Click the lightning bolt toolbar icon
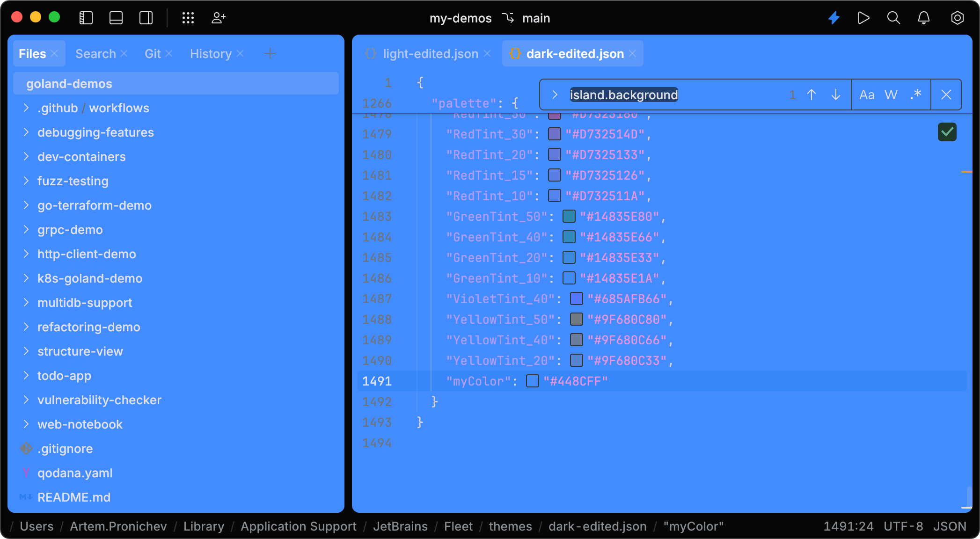980x539 pixels. click(834, 18)
